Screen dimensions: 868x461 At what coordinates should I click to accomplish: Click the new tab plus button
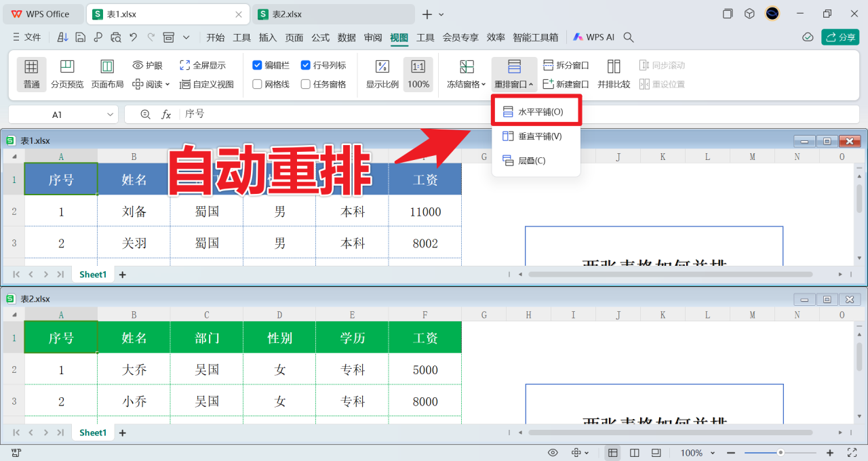427,14
